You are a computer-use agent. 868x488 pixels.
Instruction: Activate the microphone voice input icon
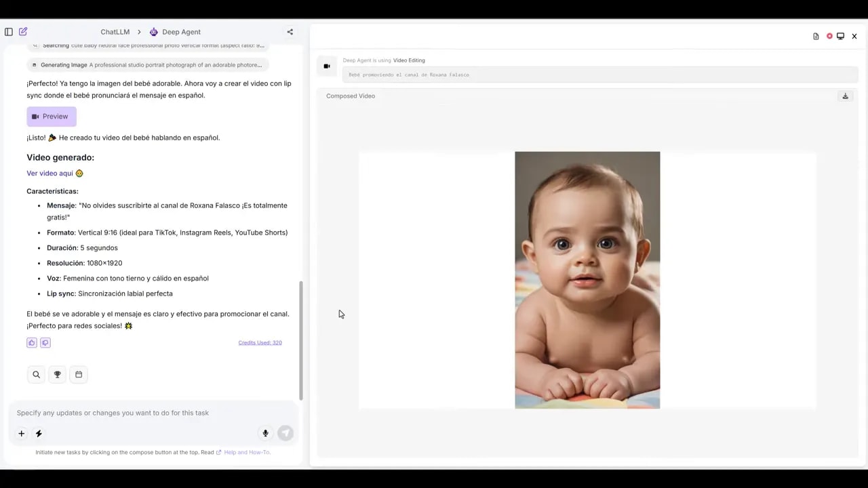click(x=265, y=433)
